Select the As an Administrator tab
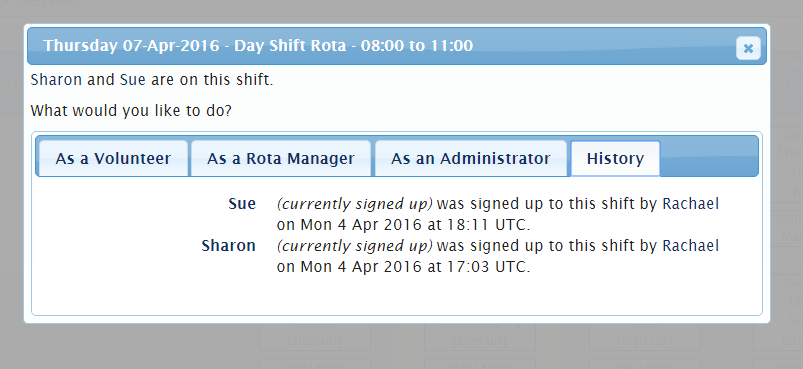 pyautogui.click(x=471, y=159)
